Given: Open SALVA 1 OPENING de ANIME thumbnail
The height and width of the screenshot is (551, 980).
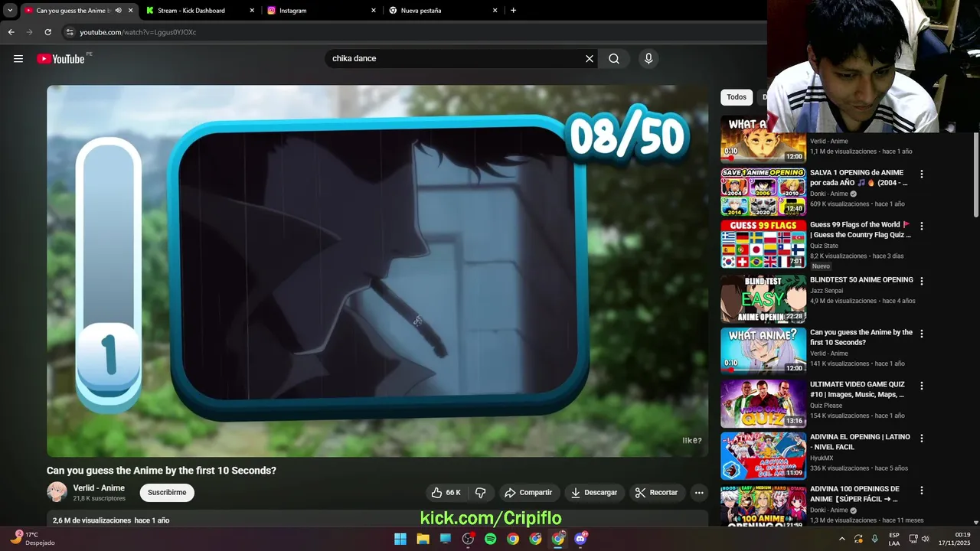Looking at the screenshot, I should click(x=763, y=191).
